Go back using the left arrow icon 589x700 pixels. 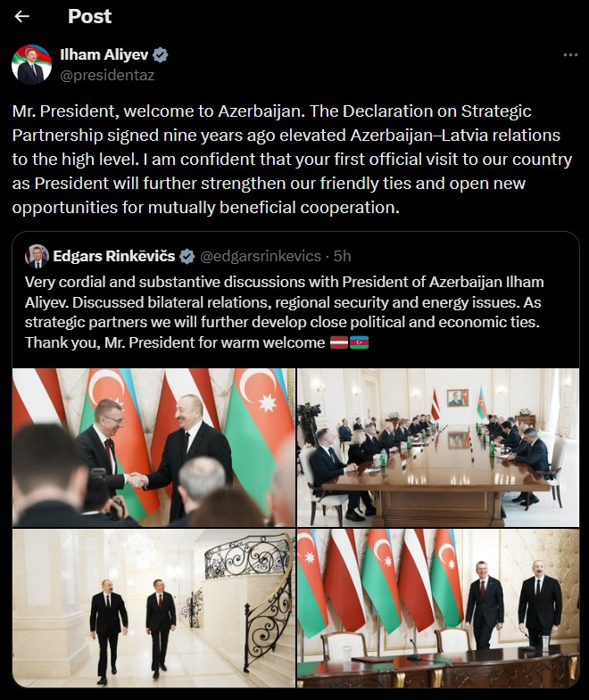tap(21, 17)
